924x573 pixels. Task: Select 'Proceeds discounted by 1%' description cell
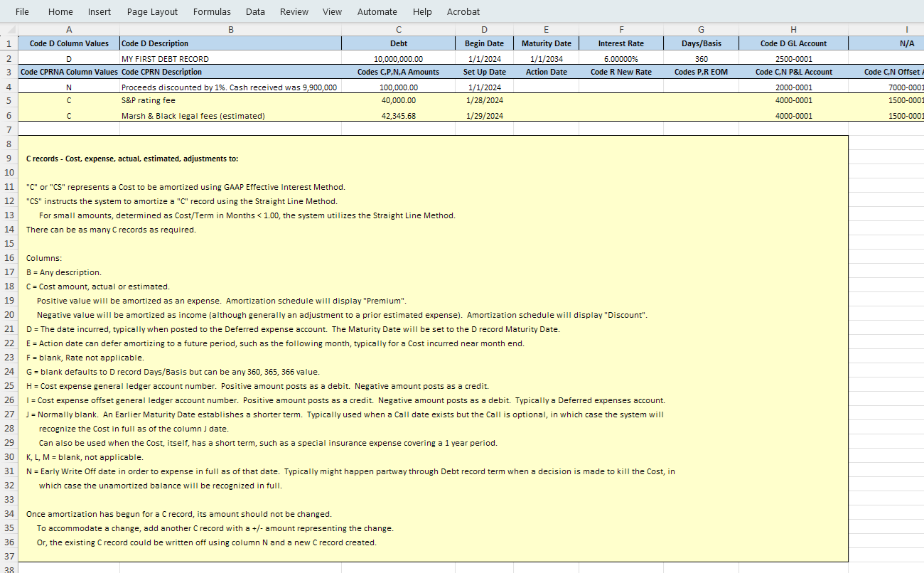pyautogui.click(x=230, y=87)
